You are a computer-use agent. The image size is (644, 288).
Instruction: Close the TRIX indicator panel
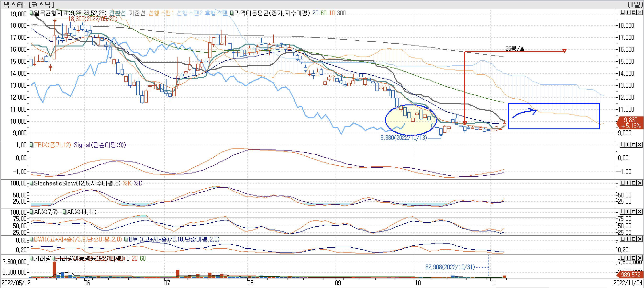(639, 144)
